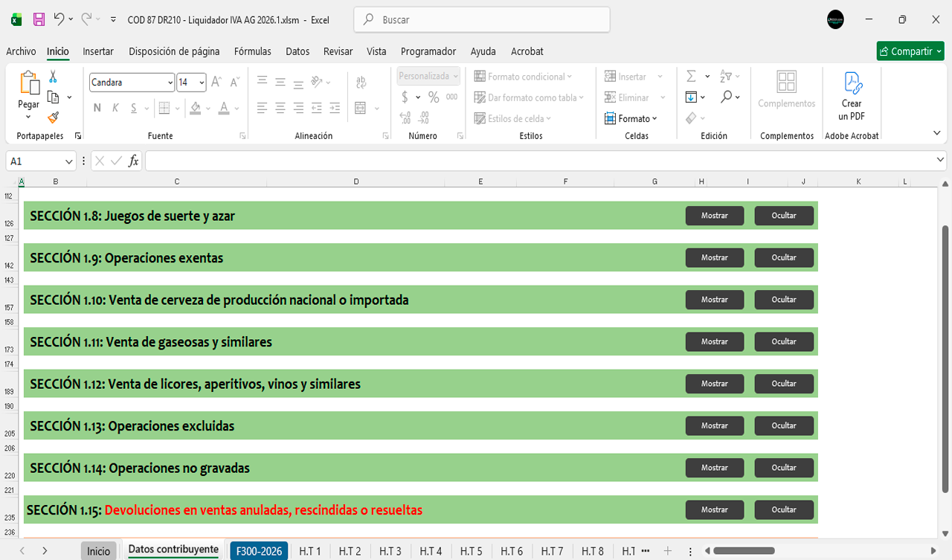The width and height of the screenshot is (952, 560).
Task: Hide Sección 1.13 Operaciones excluidas
Action: (x=784, y=426)
